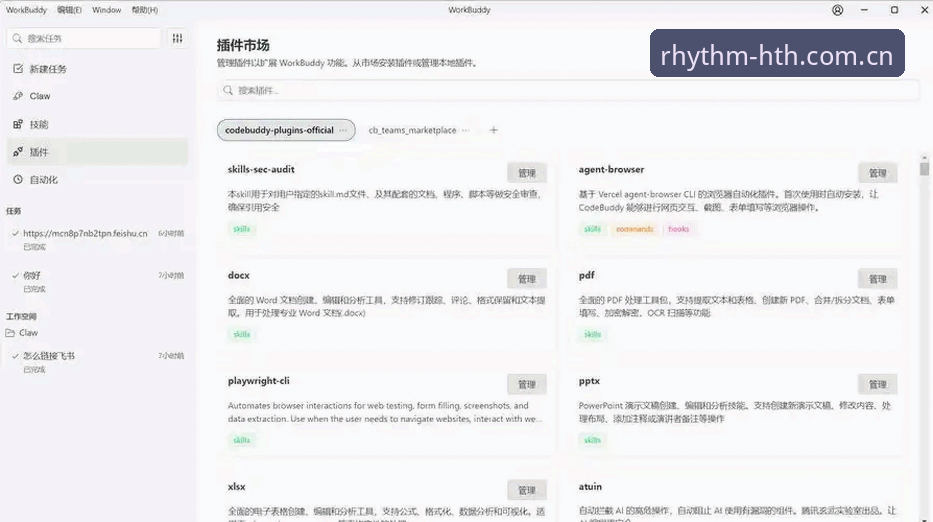This screenshot has width=933, height=522.
Task: Manage the playwright-cli plugin
Action: tap(527, 385)
